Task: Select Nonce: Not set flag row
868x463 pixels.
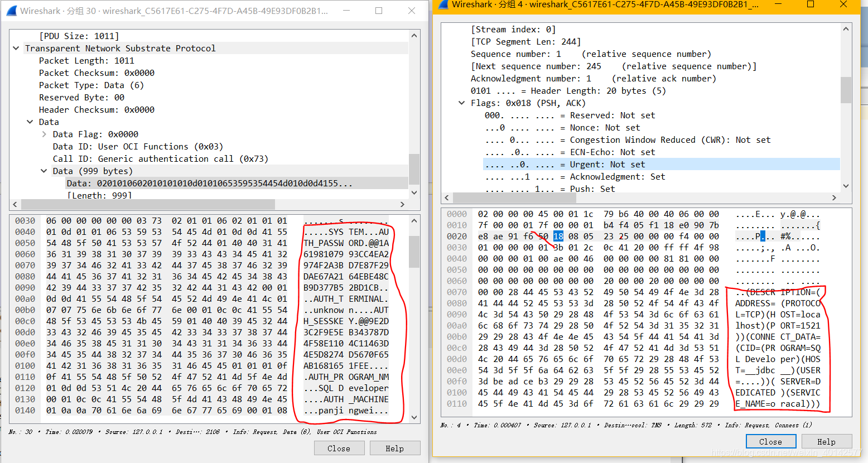Action: 562,128
